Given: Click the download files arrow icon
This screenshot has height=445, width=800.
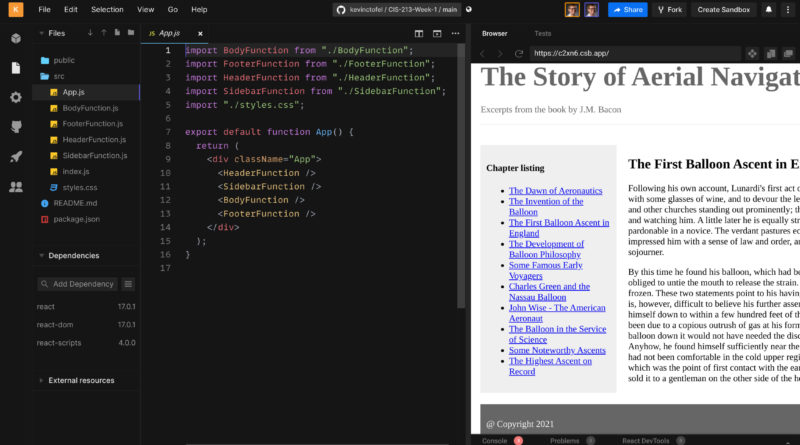Looking at the screenshot, I should coord(90,33).
